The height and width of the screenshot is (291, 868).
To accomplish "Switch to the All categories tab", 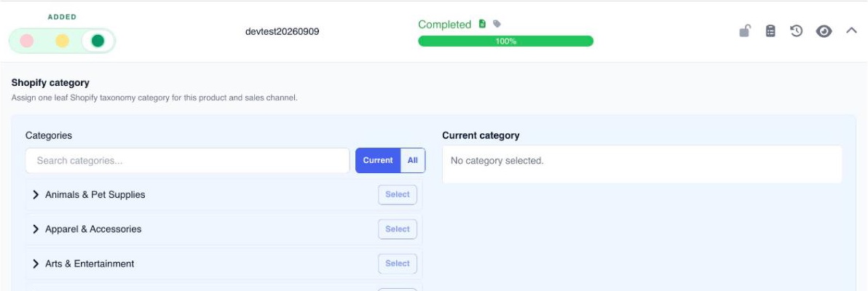I will (412, 161).
